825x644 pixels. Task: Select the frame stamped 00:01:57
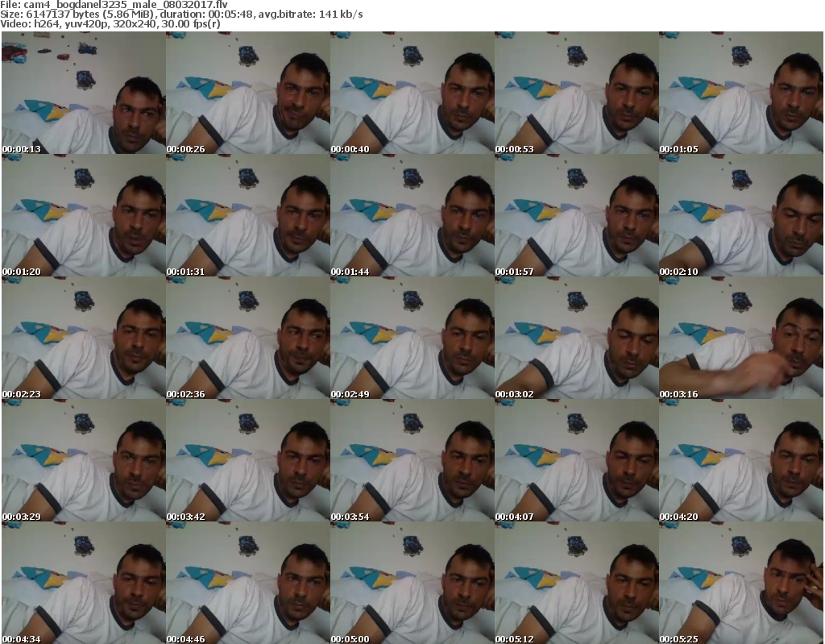(x=577, y=215)
